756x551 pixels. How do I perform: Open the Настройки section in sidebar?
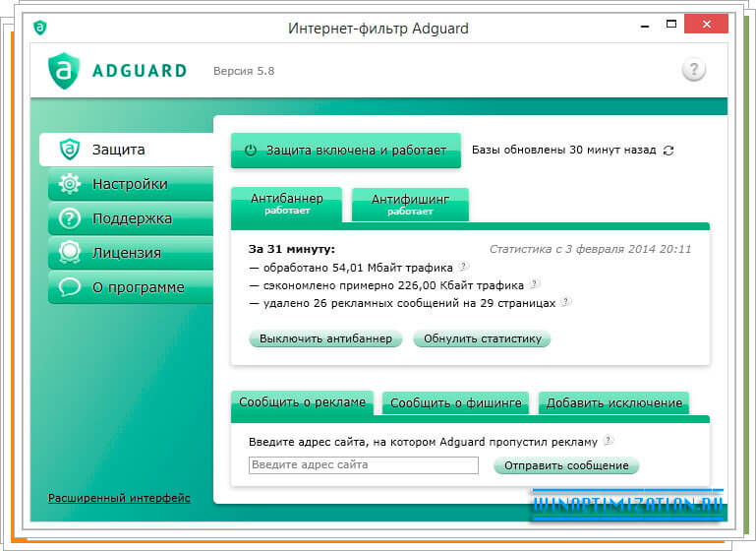[x=131, y=184]
